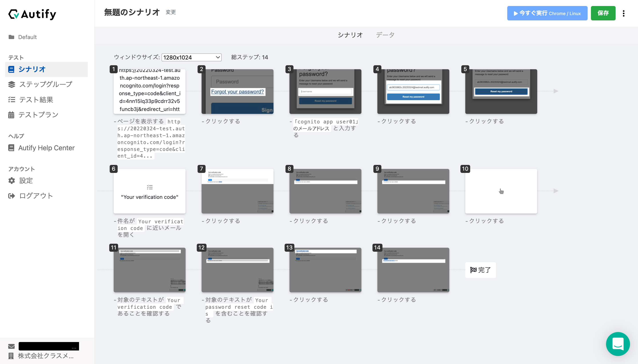Open the window size 1280x1024 dropdown
Viewport: 638px width, 364px height.
coord(191,57)
